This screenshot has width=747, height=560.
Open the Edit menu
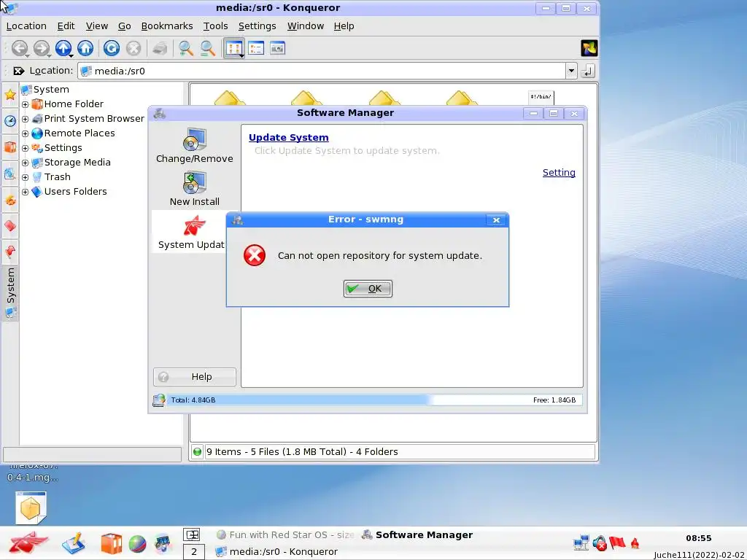coord(66,26)
